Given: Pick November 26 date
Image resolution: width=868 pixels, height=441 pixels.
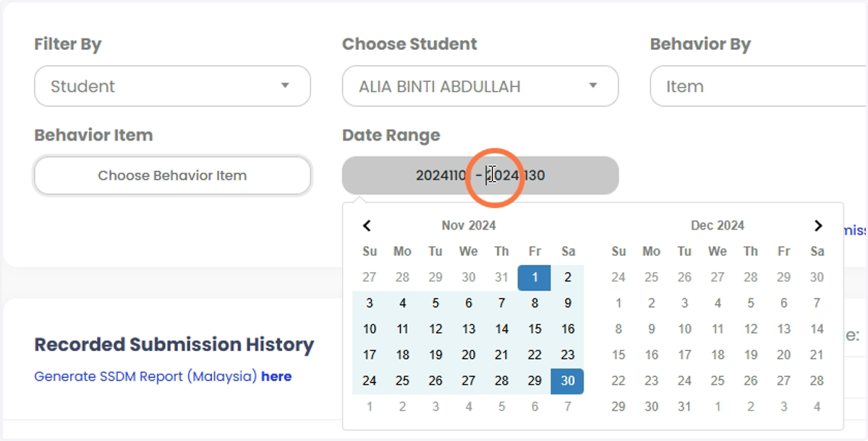Looking at the screenshot, I should click(x=435, y=381).
